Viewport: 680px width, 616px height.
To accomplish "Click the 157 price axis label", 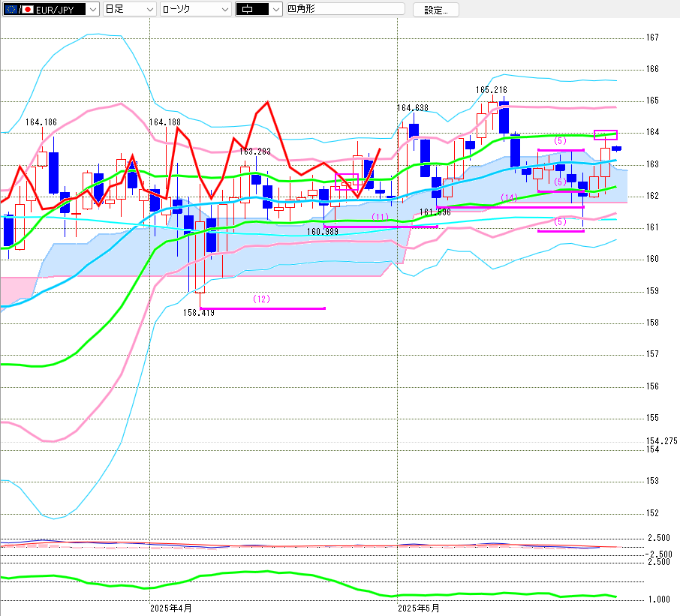I will click(x=652, y=354).
